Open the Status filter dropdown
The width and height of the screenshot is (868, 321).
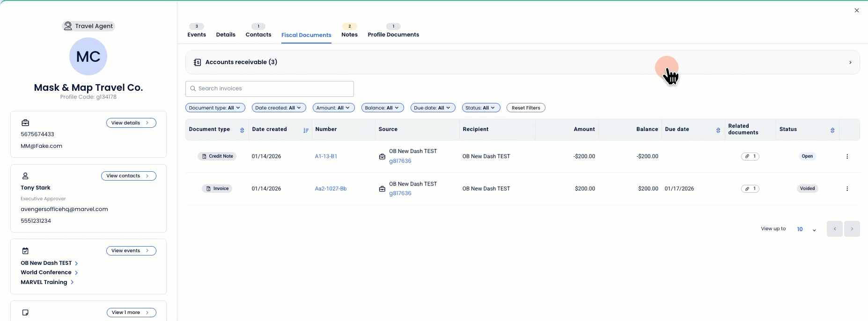[481, 108]
